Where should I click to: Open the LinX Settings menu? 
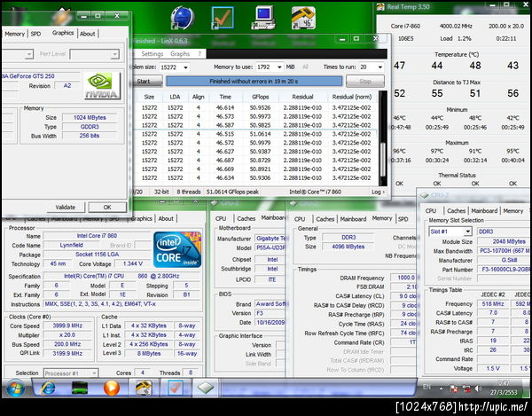152,54
